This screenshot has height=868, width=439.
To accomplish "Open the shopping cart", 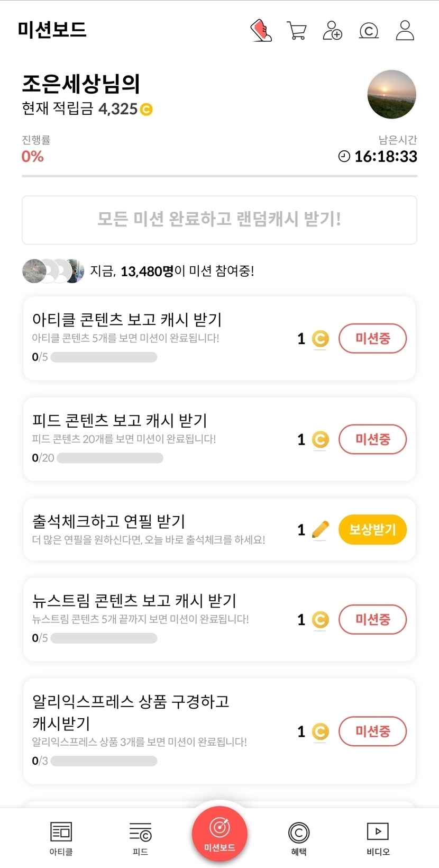I will pyautogui.click(x=296, y=30).
